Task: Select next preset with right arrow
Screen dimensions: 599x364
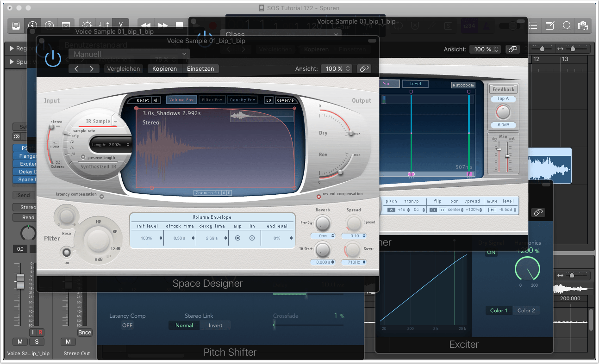Action: click(x=92, y=68)
